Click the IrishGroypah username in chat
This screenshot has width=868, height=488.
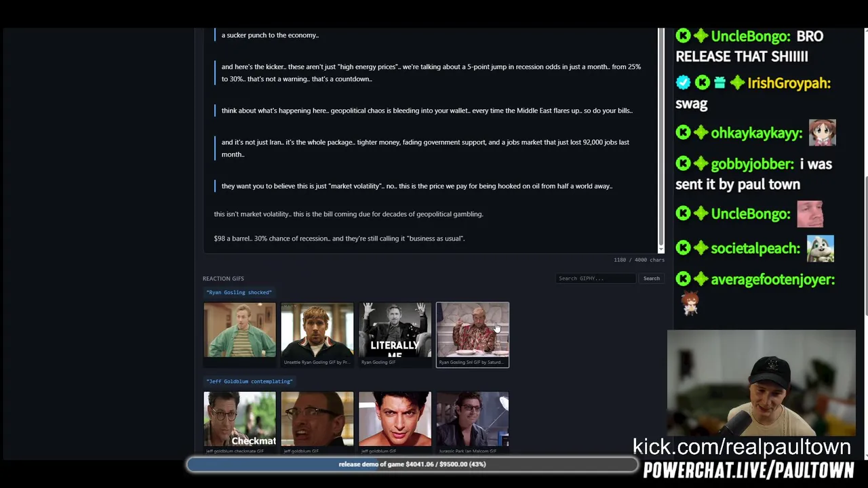point(789,83)
